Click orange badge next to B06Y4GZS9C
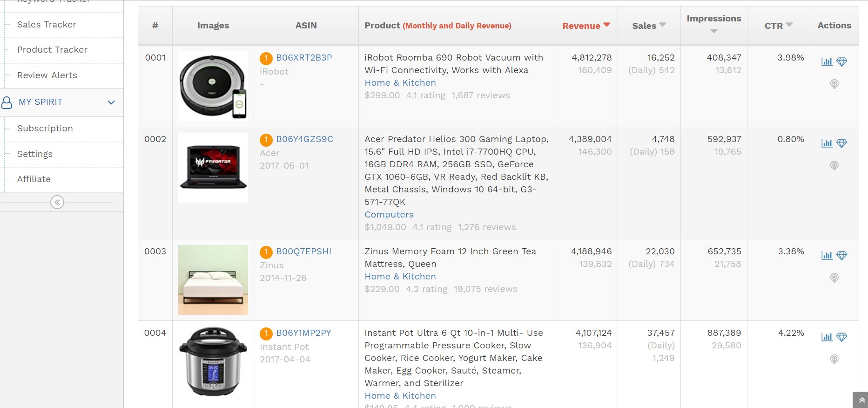 click(x=266, y=140)
